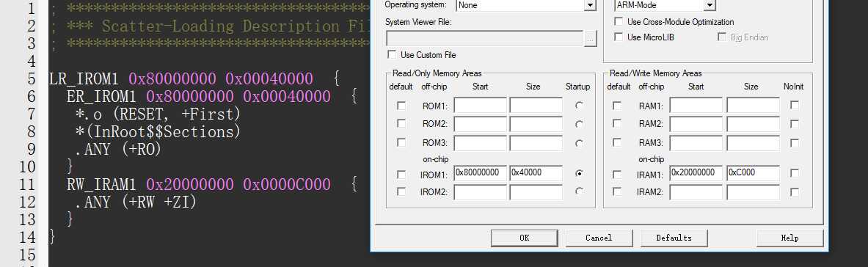
Task: Select the IROM1 Startup radio button
Action: (579, 173)
